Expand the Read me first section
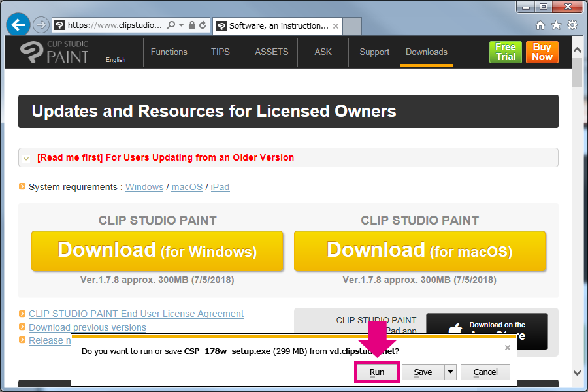 click(26, 158)
